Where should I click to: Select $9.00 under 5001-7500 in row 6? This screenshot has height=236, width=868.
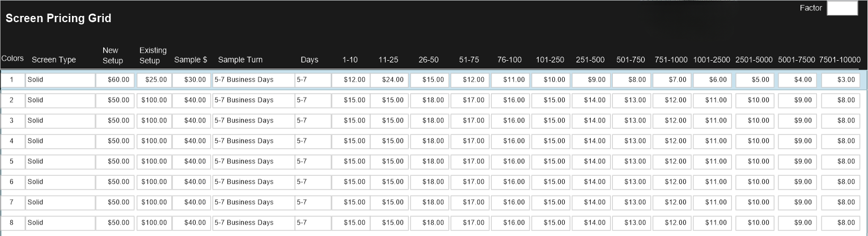coord(797,182)
